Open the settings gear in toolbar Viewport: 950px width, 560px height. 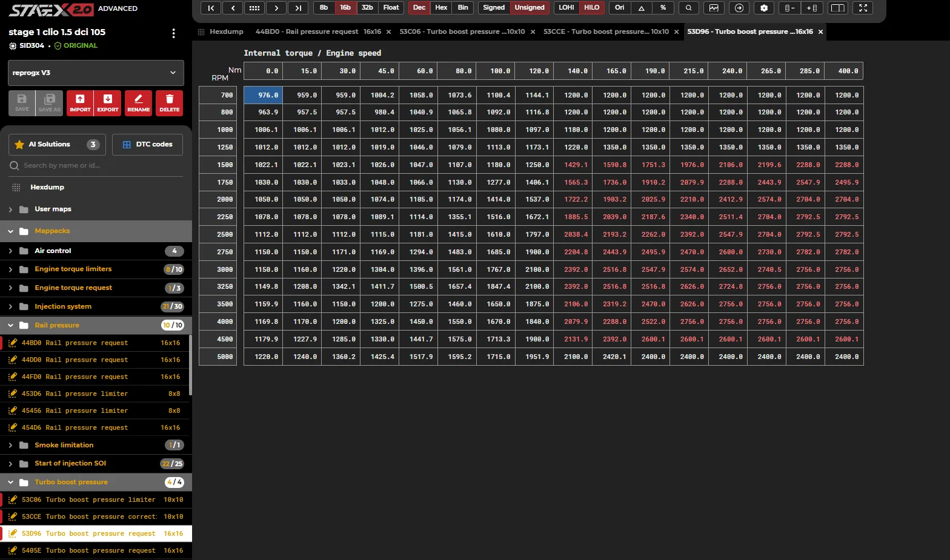[x=764, y=8]
